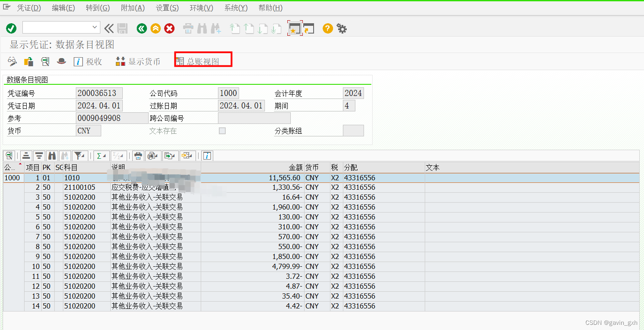Click the Save icon in the standard toolbar
This screenshot has height=330, width=644.
(123, 28)
